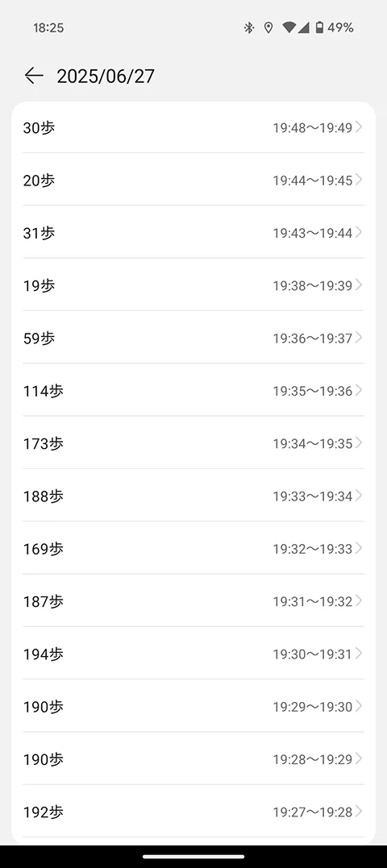Open the 31歩 record

(193, 232)
